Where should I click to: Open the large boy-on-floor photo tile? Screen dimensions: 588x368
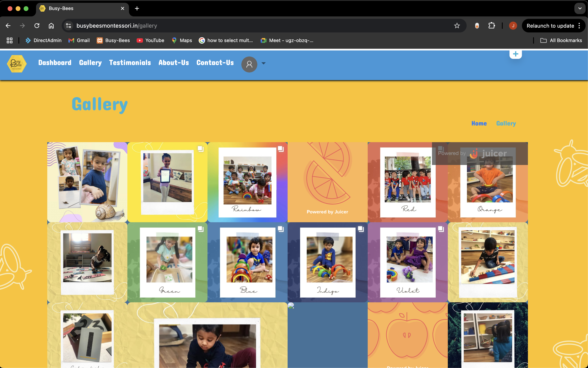[x=207, y=335]
